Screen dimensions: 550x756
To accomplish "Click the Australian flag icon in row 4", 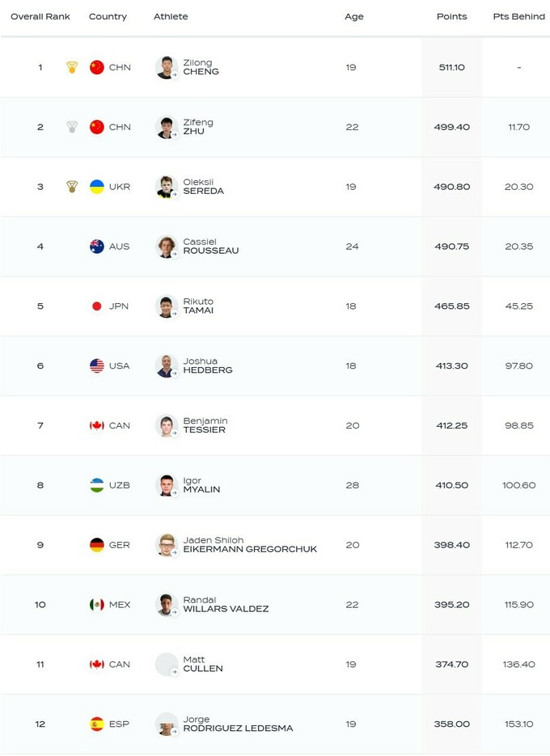I will tap(97, 247).
